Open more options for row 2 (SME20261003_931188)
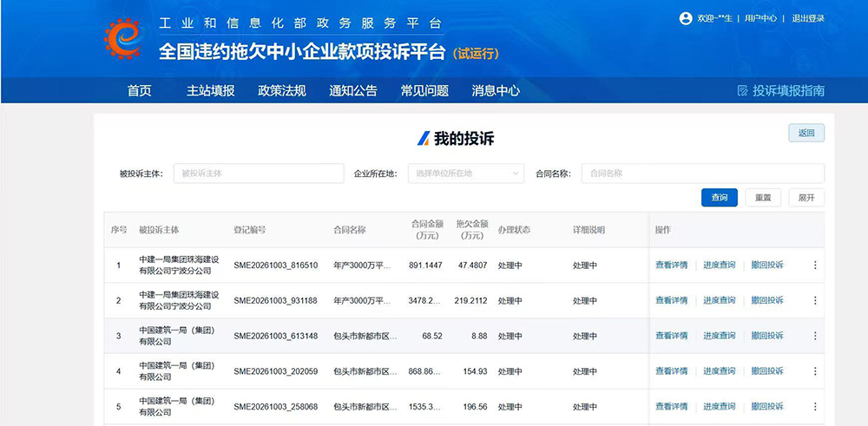 click(815, 300)
